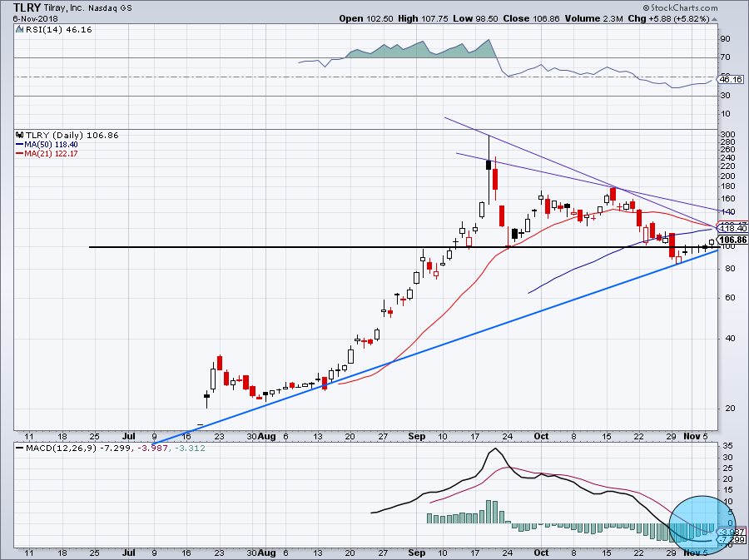Click the TLRY ticker symbol in the header

(x=27, y=7)
